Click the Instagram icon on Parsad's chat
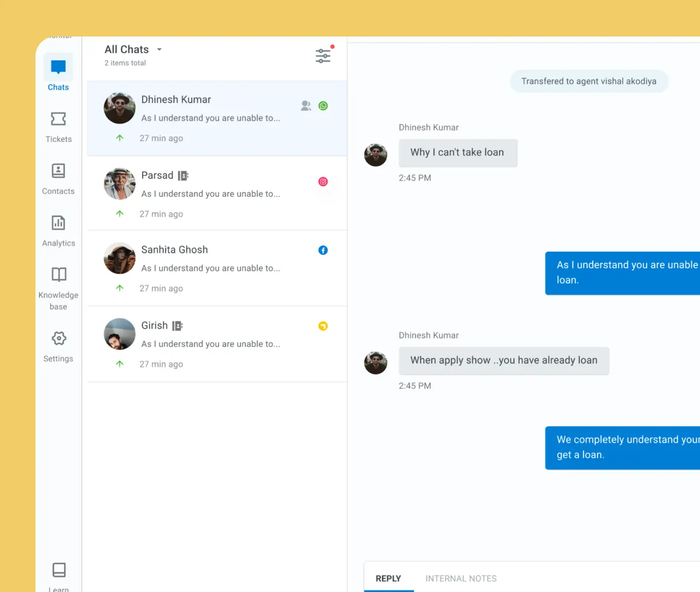Screen dimensions: 700x592 point(323,182)
